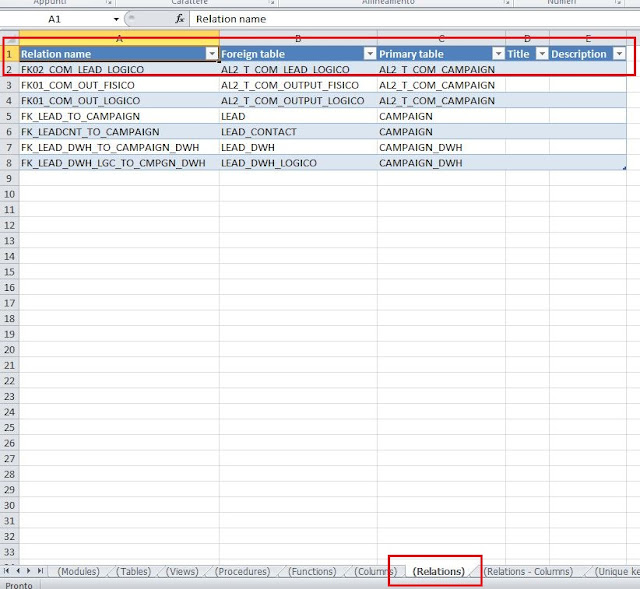Screen dimensions: 640x589
Task: Click the previous sheet navigation arrow
Action: click(x=18, y=571)
